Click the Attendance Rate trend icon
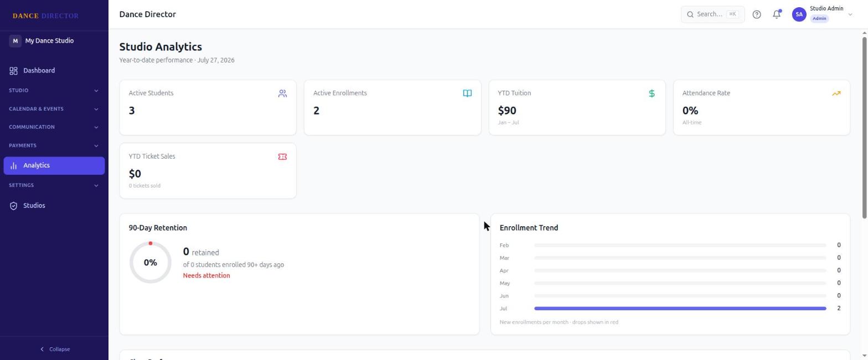The height and width of the screenshot is (360, 868). [836, 93]
